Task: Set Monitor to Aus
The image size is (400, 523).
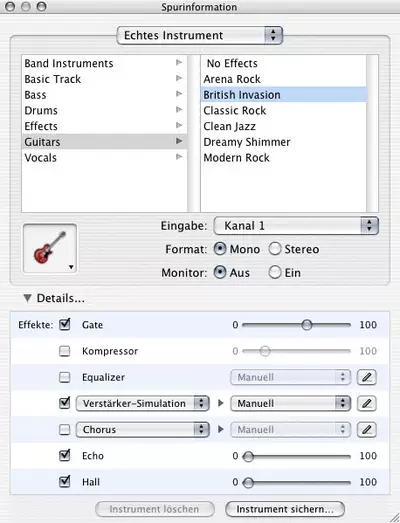Action: [x=220, y=273]
